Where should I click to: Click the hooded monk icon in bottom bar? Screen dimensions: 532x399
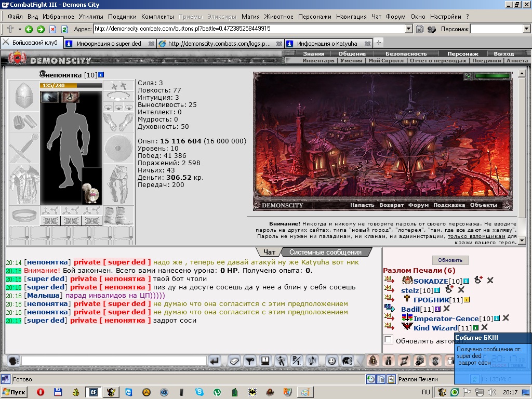[x=373, y=361]
